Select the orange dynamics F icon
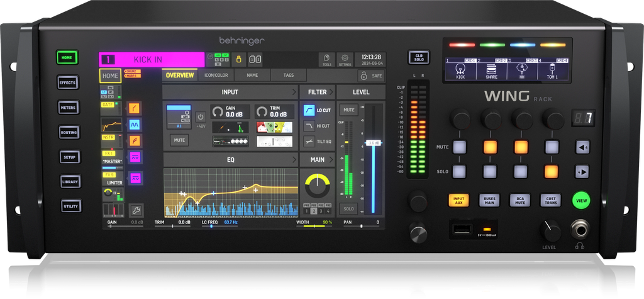The image size is (644, 299). (135, 140)
